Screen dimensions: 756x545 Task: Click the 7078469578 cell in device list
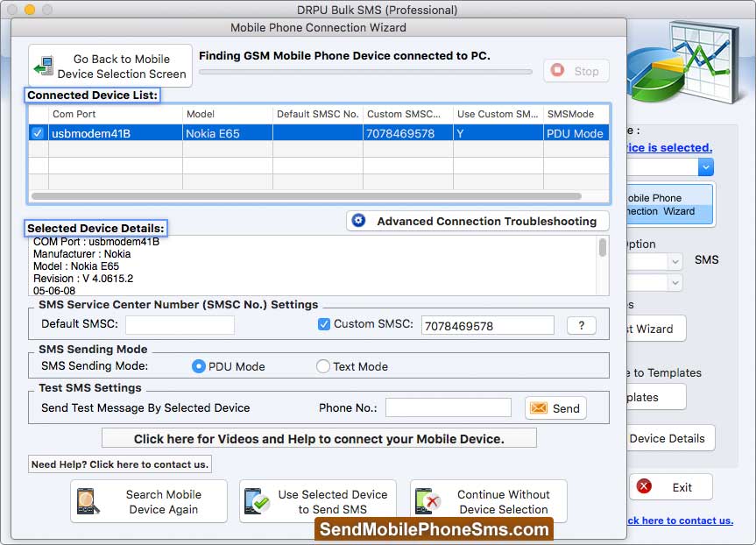click(408, 133)
